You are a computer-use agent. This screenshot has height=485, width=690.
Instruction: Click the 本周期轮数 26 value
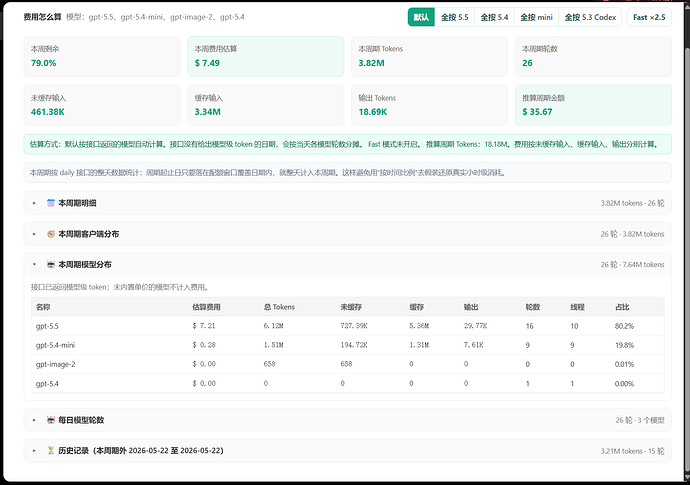(527, 63)
